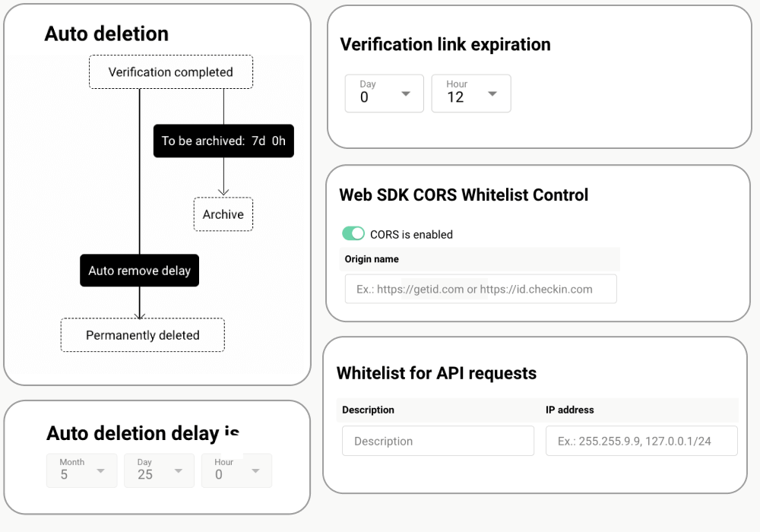Open the Day dropdown showing 25
The height and width of the screenshot is (532, 760).
click(160, 470)
